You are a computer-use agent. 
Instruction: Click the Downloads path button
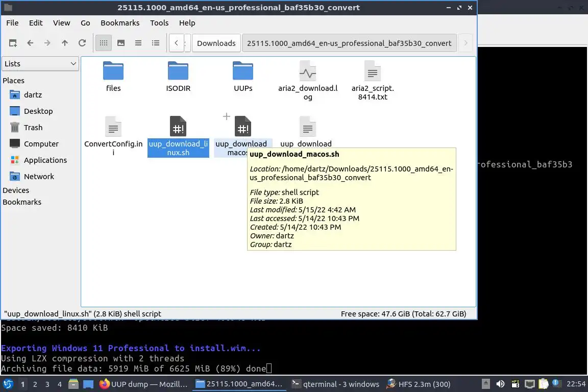216,43
